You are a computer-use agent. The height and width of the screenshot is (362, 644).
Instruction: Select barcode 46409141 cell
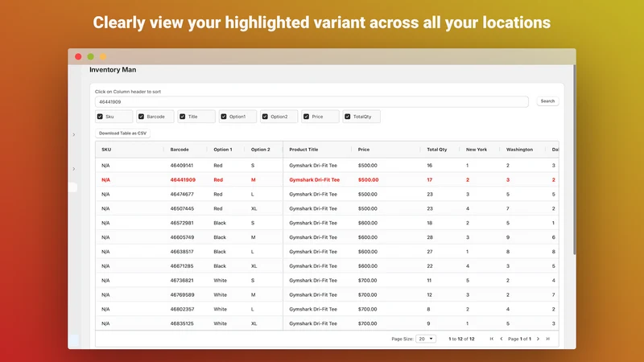click(182, 166)
